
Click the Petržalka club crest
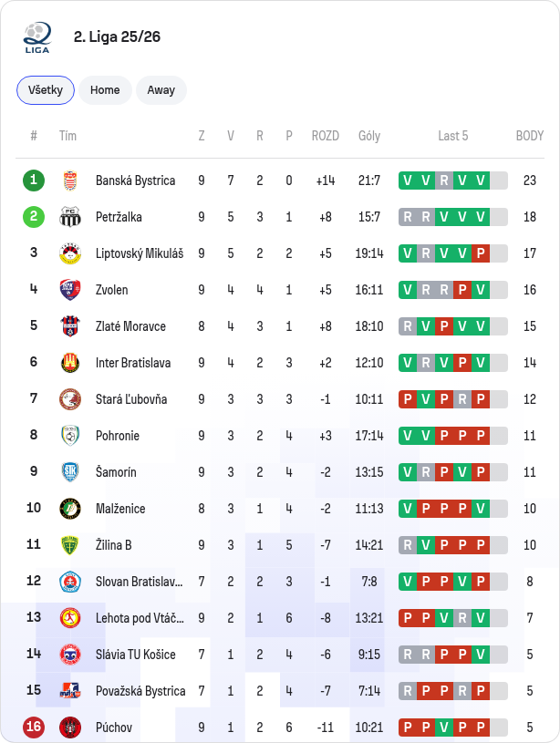pyautogui.click(x=70, y=217)
